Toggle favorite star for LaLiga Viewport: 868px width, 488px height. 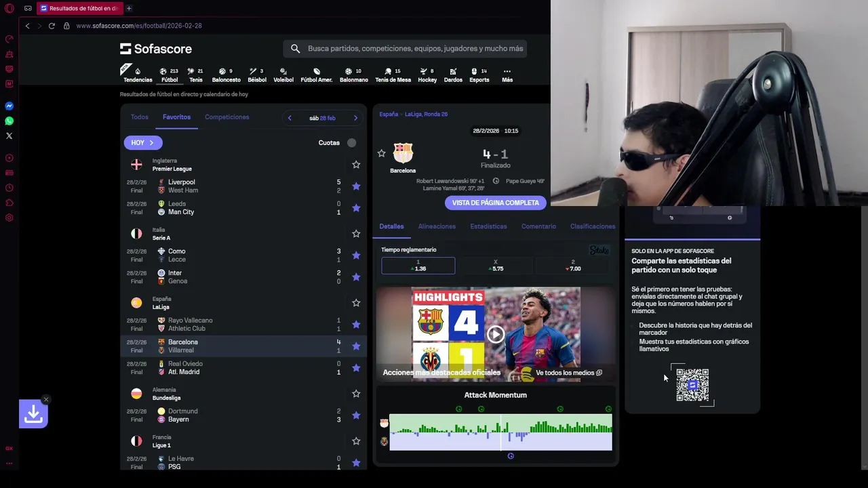pos(356,303)
